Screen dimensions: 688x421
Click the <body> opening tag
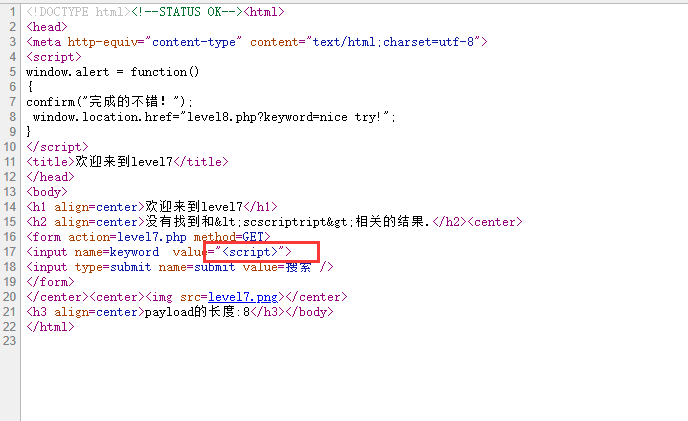click(x=47, y=192)
